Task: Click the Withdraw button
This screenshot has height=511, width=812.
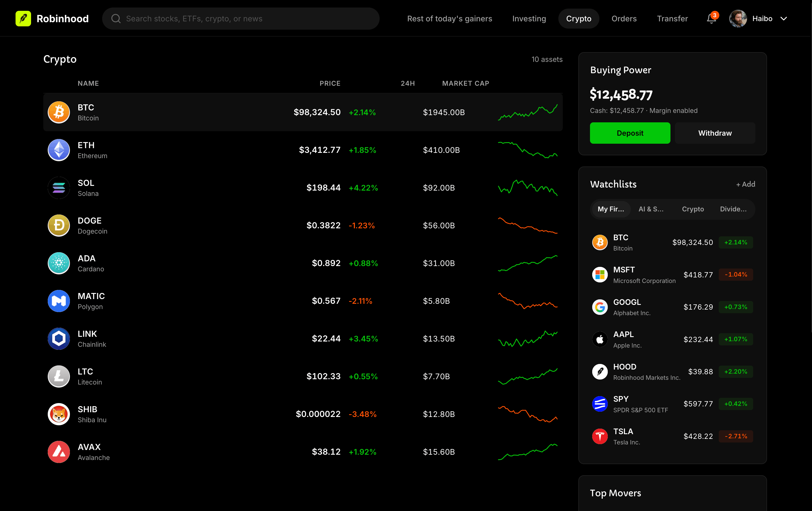Action: point(715,133)
